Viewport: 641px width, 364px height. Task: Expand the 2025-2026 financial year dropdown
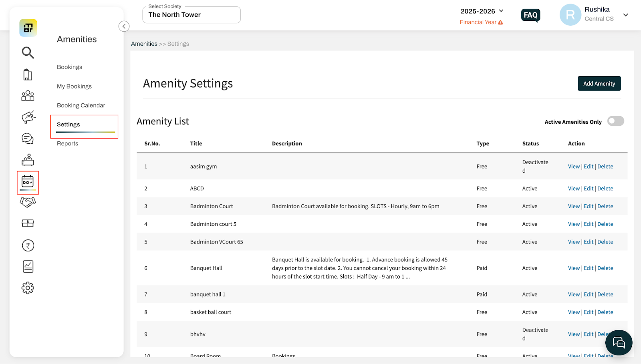[x=482, y=11]
